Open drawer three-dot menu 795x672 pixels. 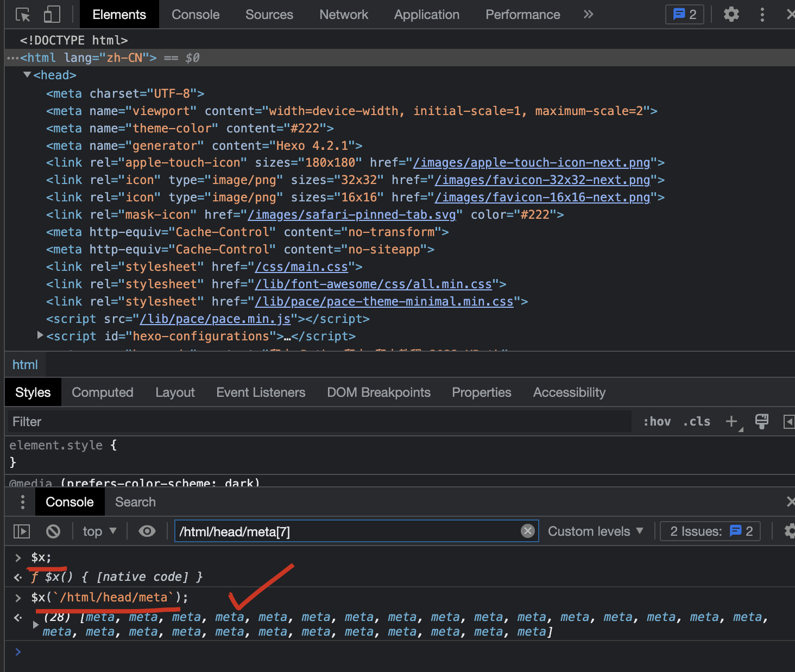point(22,502)
